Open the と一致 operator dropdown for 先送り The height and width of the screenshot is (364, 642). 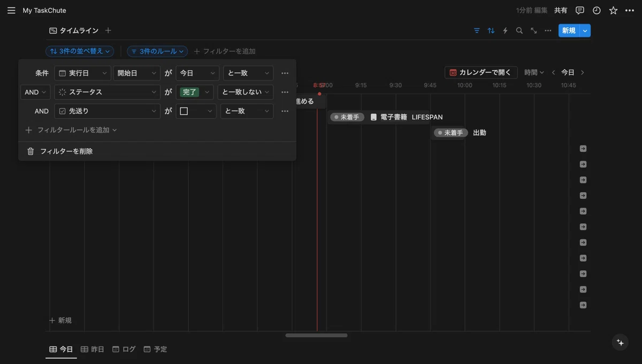pos(247,111)
